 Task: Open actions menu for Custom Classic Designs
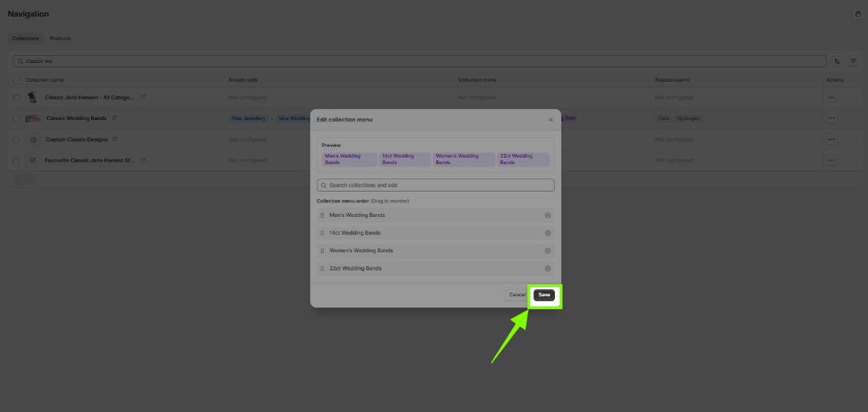click(x=832, y=139)
